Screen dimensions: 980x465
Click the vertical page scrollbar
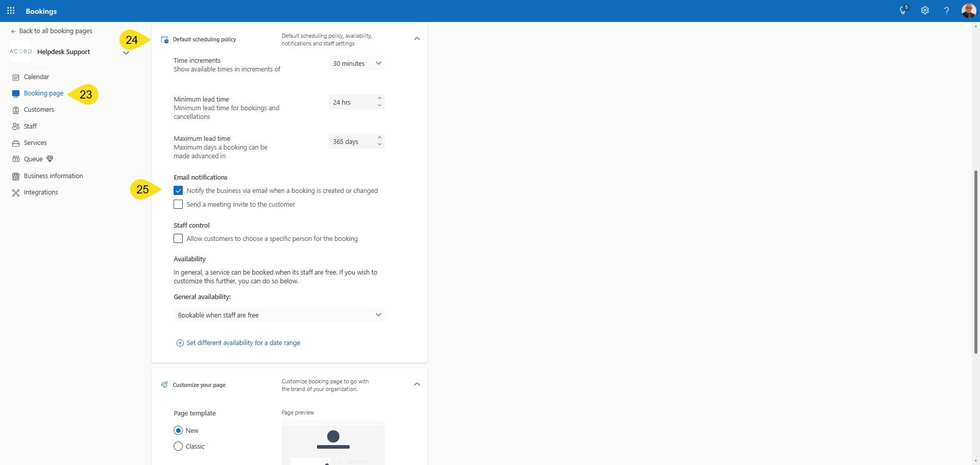click(975, 261)
